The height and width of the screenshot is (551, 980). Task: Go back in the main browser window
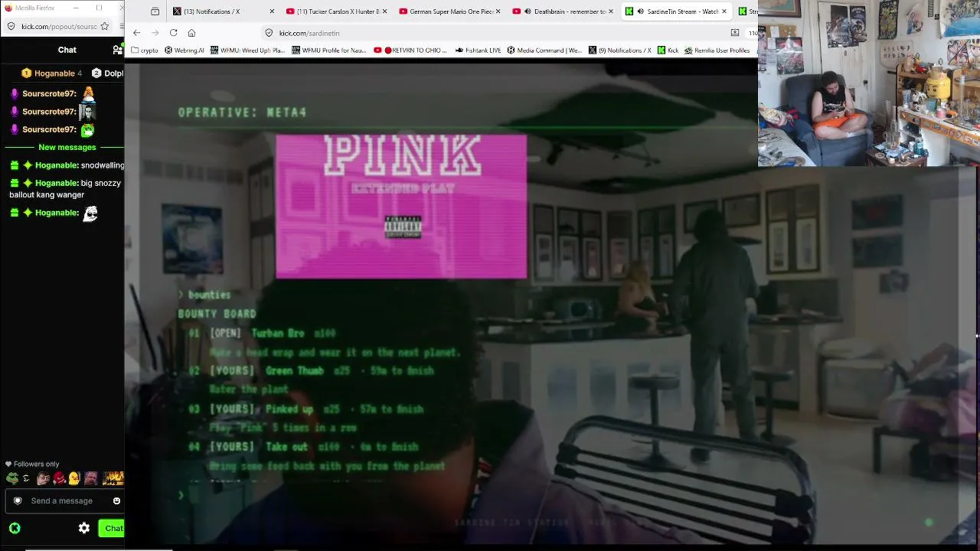(x=136, y=33)
